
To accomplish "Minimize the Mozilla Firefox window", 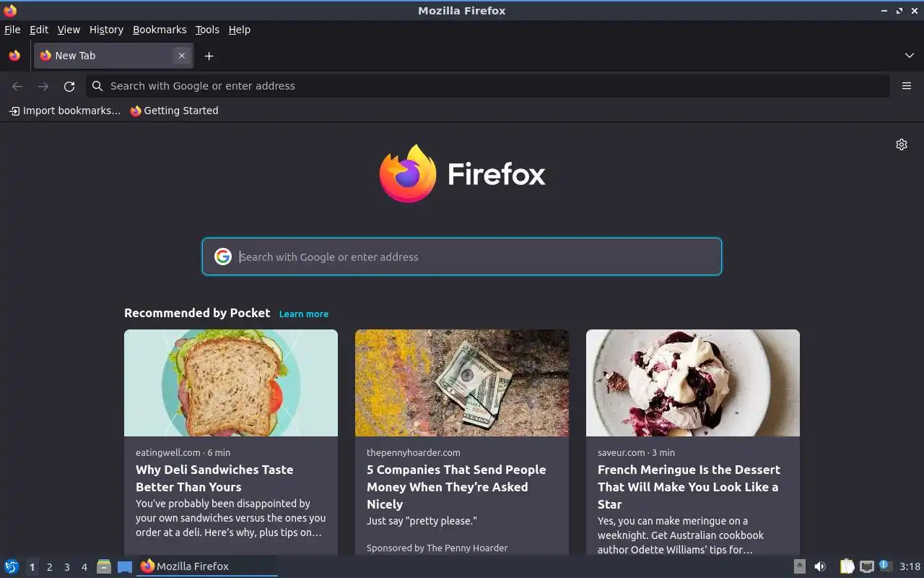I will (x=884, y=11).
